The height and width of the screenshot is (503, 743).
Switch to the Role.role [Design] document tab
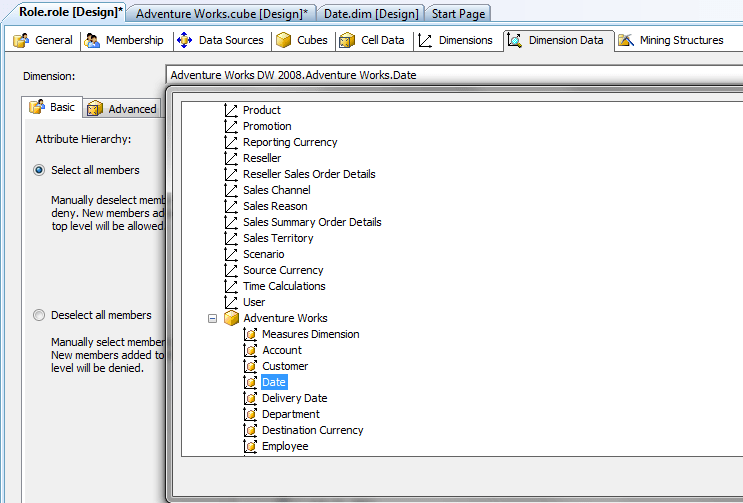click(71, 12)
